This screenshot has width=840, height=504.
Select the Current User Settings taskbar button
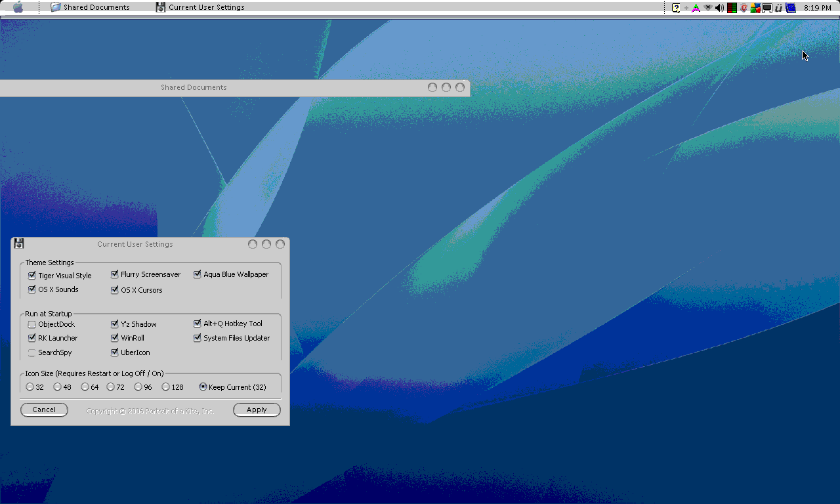point(200,7)
